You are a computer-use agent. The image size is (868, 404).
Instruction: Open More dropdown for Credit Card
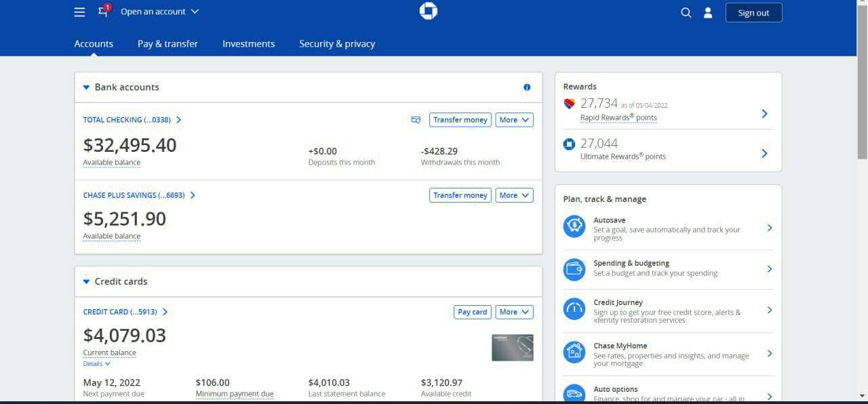pyautogui.click(x=514, y=312)
